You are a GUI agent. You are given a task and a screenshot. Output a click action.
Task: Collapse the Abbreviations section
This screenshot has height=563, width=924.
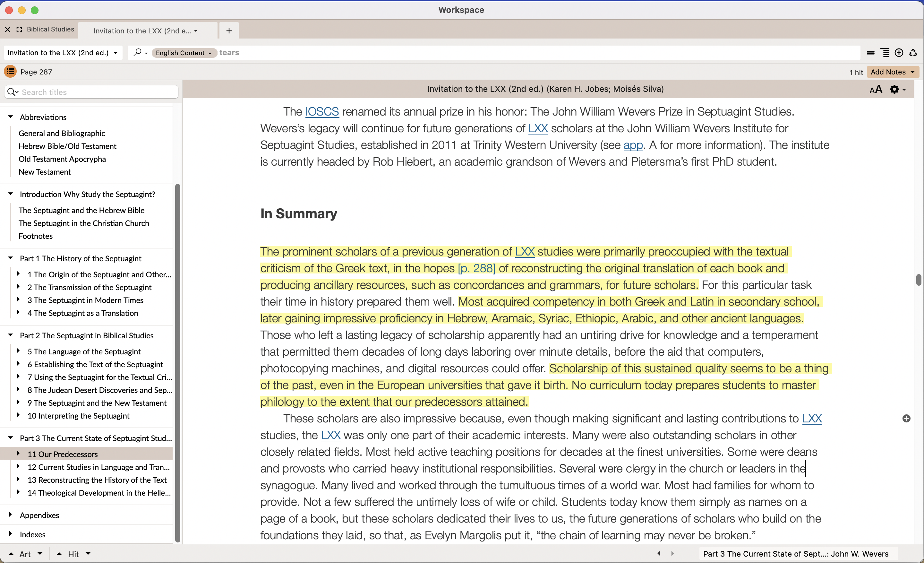pyautogui.click(x=11, y=117)
